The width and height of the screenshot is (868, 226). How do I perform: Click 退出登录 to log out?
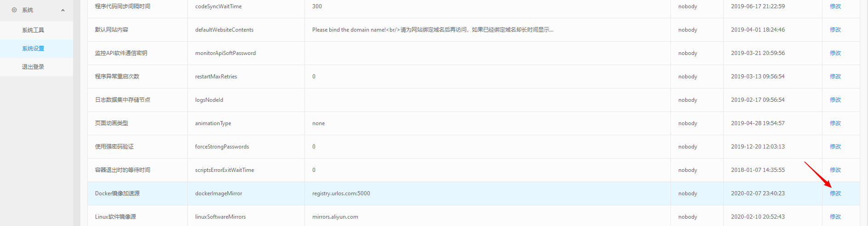[x=33, y=67]
